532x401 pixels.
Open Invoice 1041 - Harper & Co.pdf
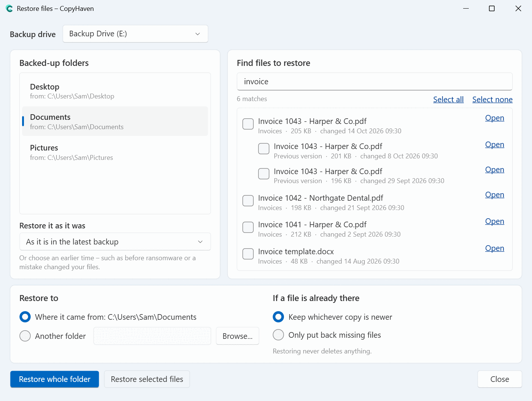click(x=495, y=221)
